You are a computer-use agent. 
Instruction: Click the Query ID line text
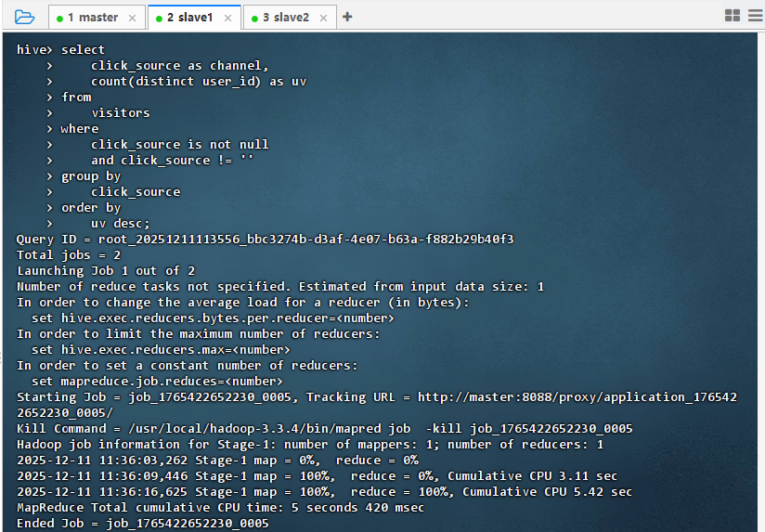pyautogui.click(x=265, y=240)
